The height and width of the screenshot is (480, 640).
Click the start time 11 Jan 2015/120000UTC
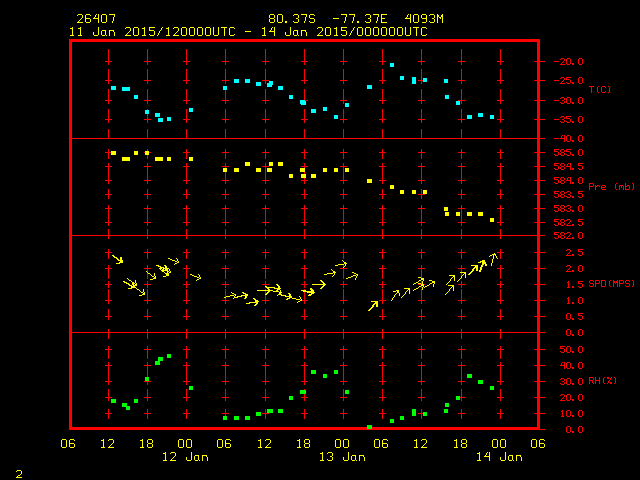pyautogui.click(x=152, y=32)
